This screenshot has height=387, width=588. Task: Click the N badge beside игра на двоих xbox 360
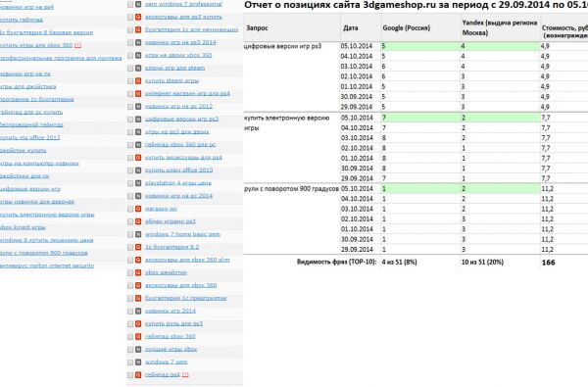pos(138,55)
